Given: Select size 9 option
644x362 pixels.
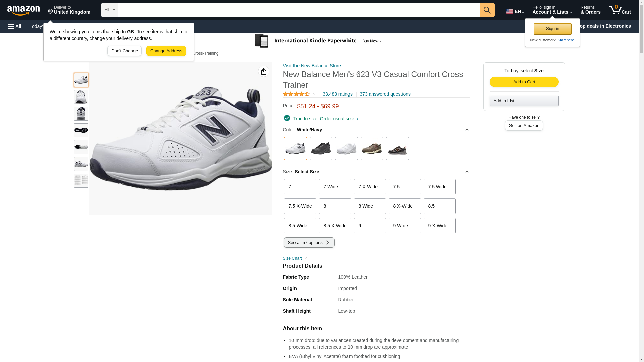Looking at the screenshot, I should (369, 226).
